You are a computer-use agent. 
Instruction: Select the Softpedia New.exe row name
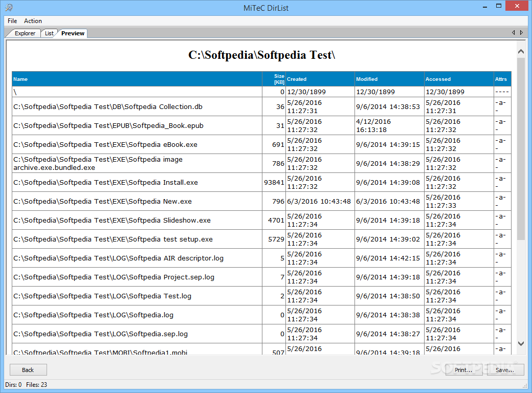tap(102, 201)
